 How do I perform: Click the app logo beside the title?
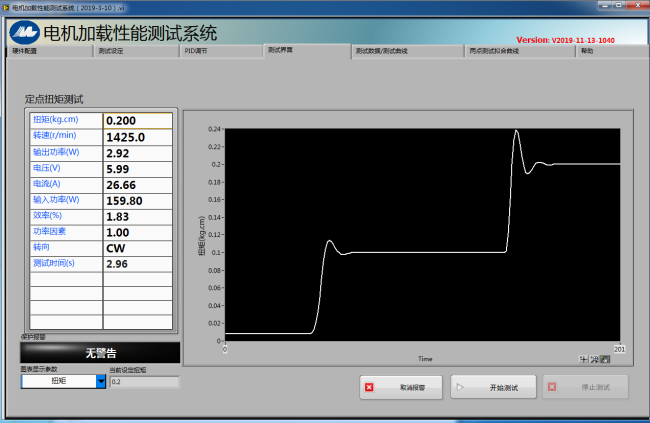tap(23, 31)
